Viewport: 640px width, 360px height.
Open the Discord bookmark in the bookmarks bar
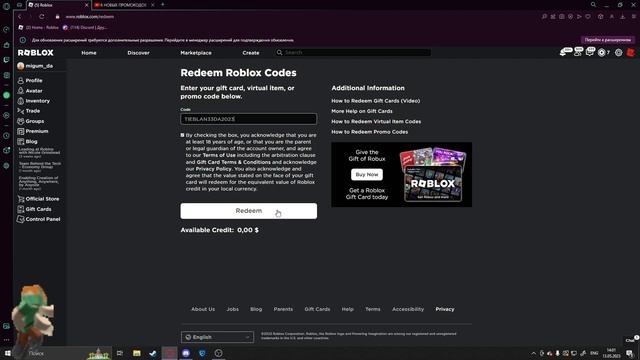click(x=85, y=27)
